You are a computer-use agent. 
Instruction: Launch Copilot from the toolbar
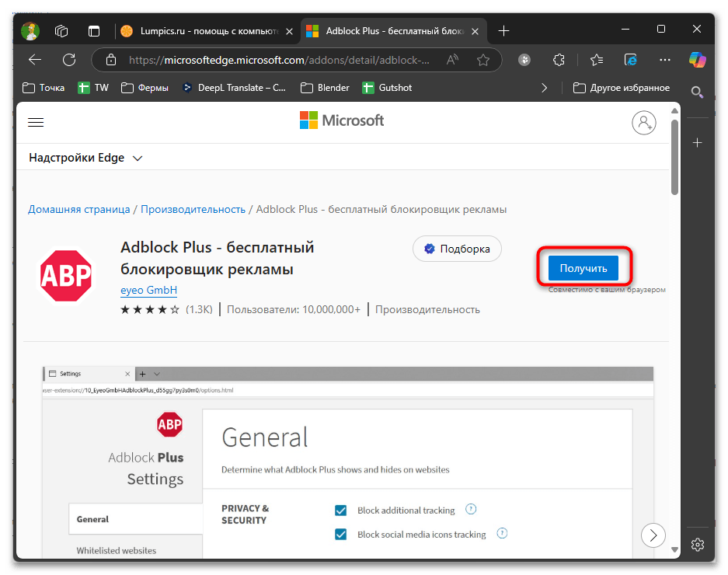(698, 60)
